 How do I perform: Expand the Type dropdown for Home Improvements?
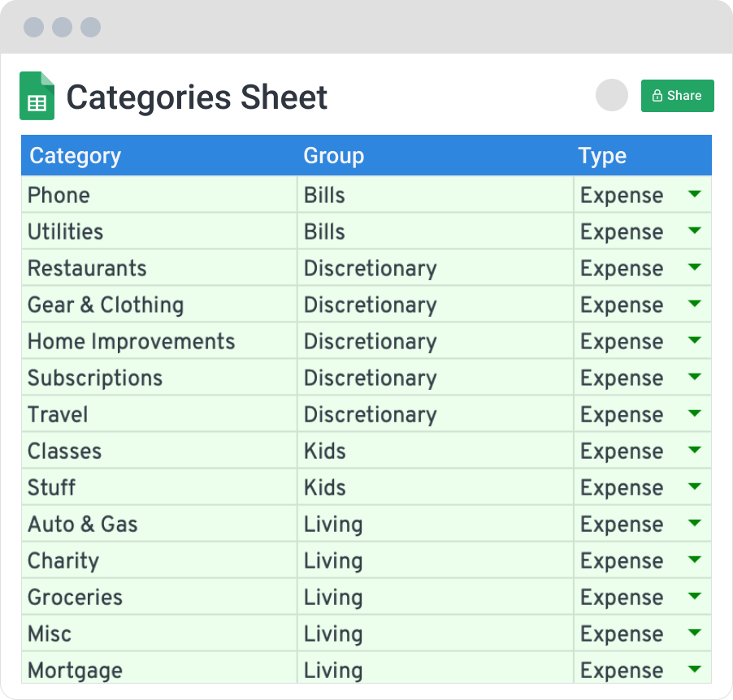pos(695,340)
